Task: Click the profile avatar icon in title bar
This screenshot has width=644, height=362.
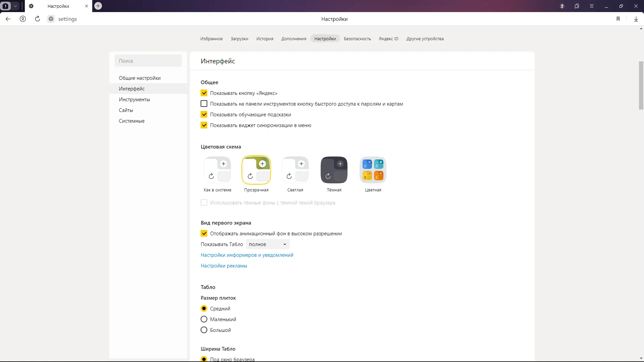Action: click(x=562, y=6)
